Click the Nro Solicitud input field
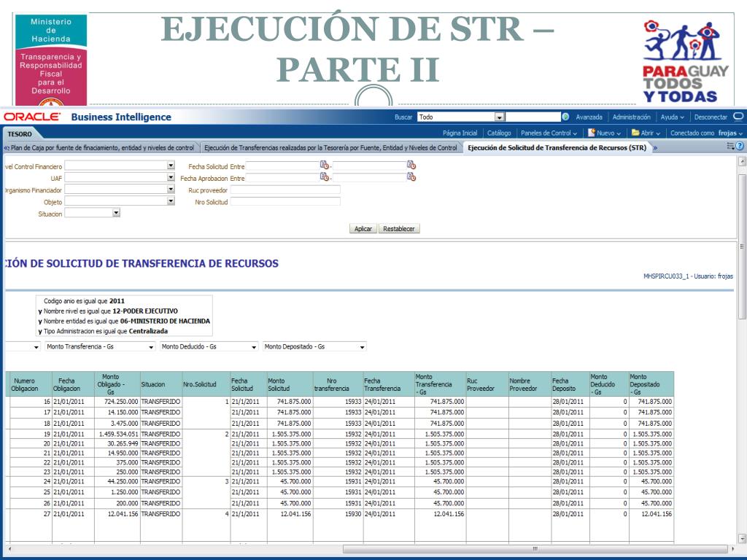This screenshot has width=747, height=560. point(285,201)
